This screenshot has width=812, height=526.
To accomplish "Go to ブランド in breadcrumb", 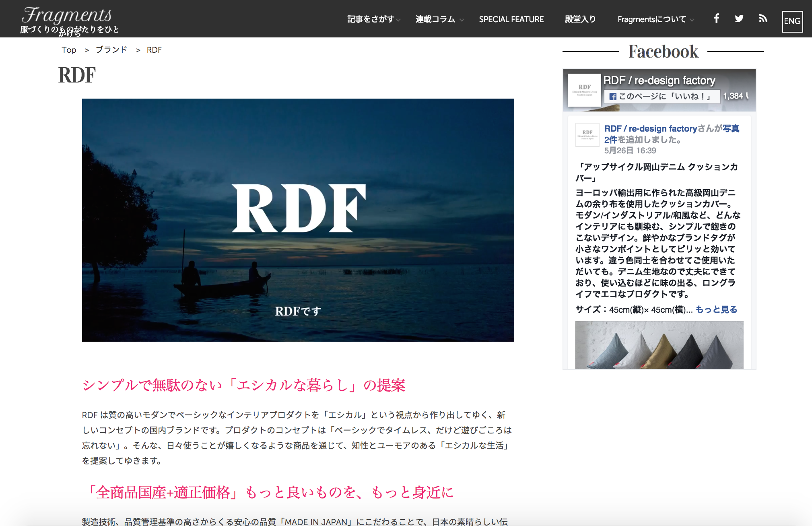I will [x=111, y=50].
